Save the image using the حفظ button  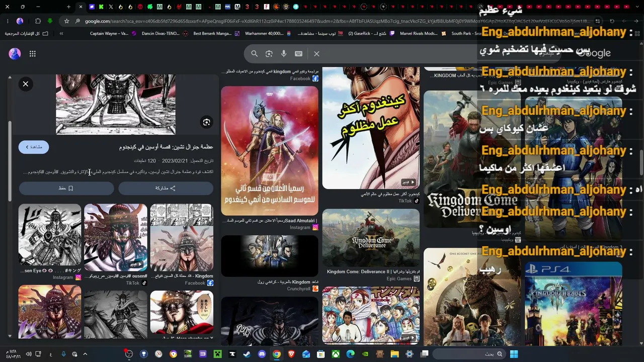click(66, 188)
